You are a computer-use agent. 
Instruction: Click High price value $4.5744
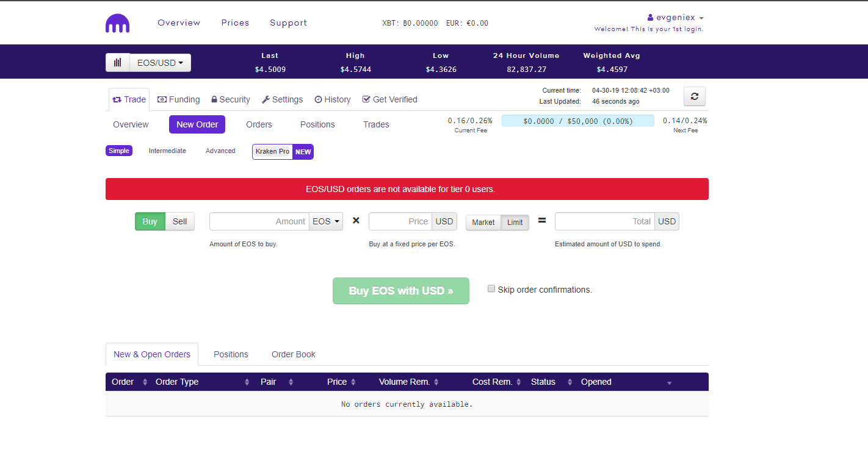click(x=355, y=70)
